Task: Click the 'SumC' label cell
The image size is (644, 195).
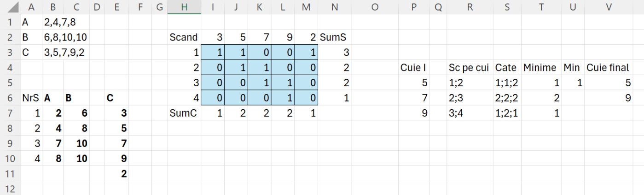Action: (184, 113)
